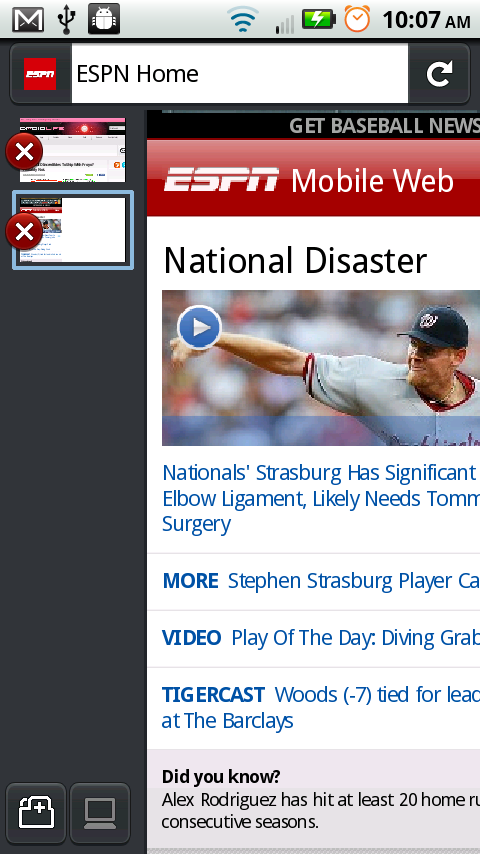Tap the ESPN favicon in the address bar
This screenshot has height=854, width=480.
(x=40, y=74)
